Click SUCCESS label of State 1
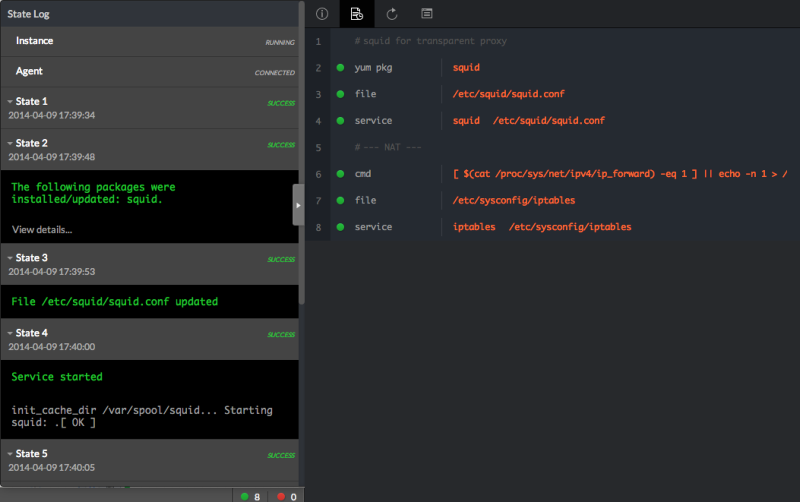The height and width of the screenshot is (502, 800). (x=281, y=103)
